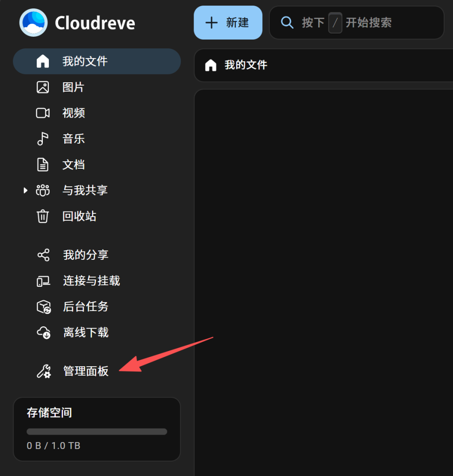The image size is (453, 476).
Task: Select 我的文件 in the sidebar
Action: (x=97, y=61)
